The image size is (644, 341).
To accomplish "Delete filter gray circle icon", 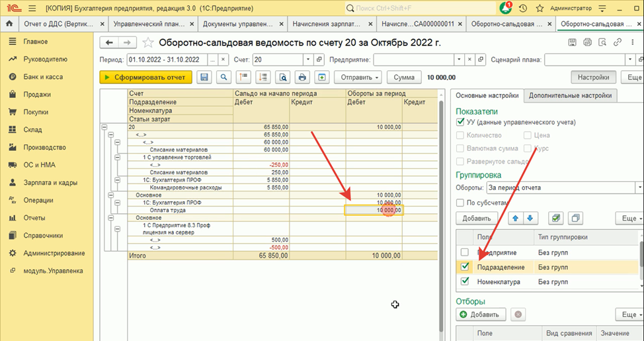I will [518, 315].
